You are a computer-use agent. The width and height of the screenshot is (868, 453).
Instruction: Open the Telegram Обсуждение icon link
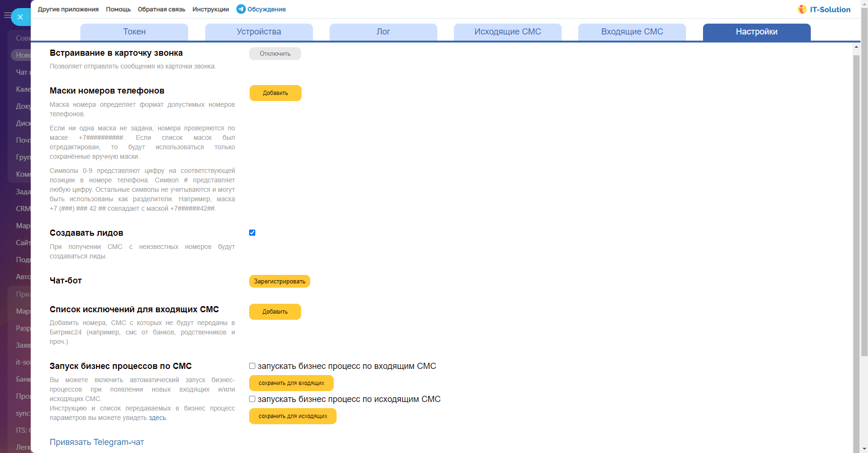[241, 9]
